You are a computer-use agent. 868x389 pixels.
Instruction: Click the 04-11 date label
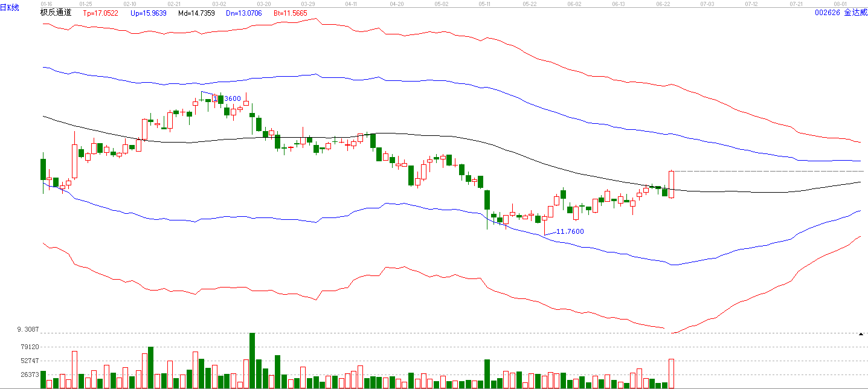(x=352, y=4)
